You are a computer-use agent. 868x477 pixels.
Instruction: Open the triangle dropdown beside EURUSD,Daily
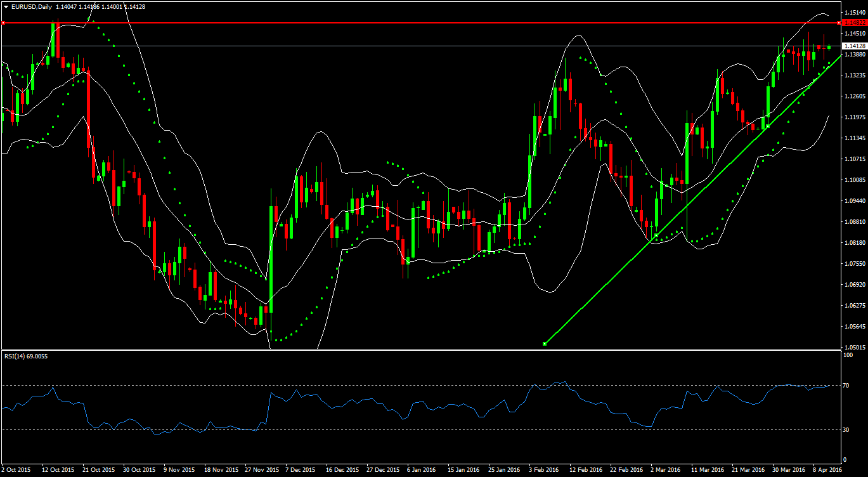tap(6, 6)
